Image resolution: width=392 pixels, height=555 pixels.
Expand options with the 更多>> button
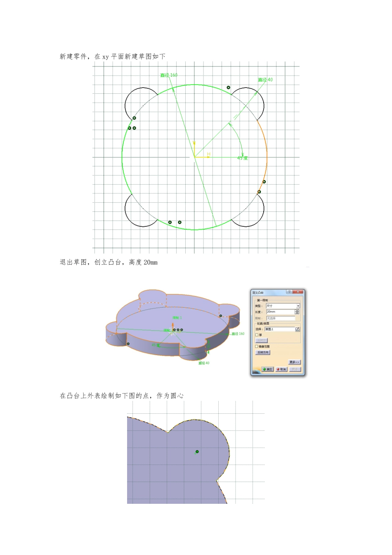[x=295, y=362]
